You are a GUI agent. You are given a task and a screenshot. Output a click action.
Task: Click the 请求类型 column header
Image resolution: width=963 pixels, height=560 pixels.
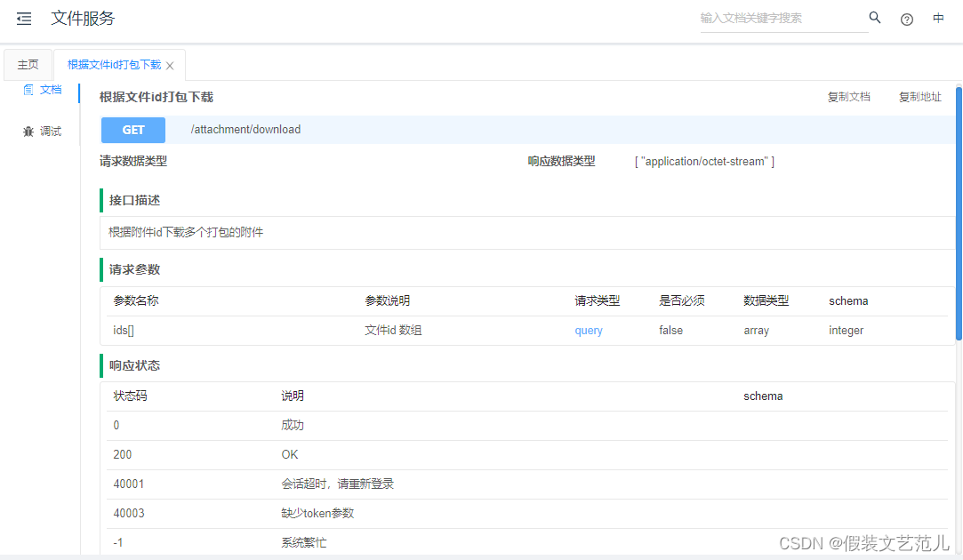[597, 300]
